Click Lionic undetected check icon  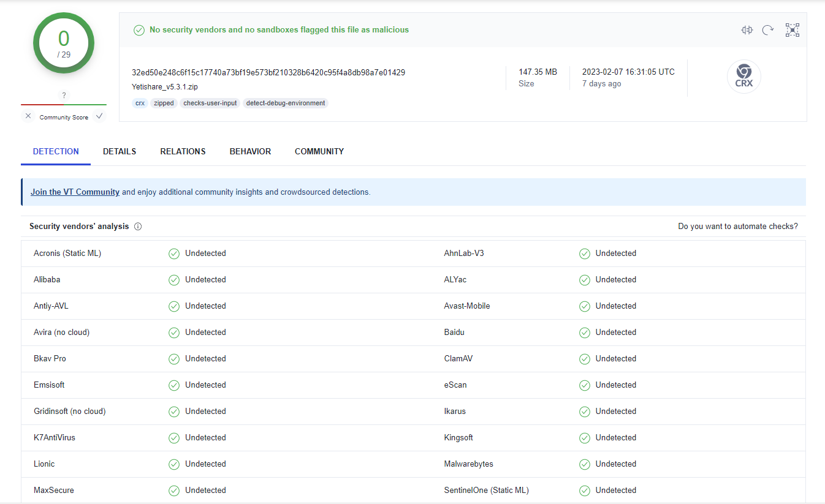[174, 464]
